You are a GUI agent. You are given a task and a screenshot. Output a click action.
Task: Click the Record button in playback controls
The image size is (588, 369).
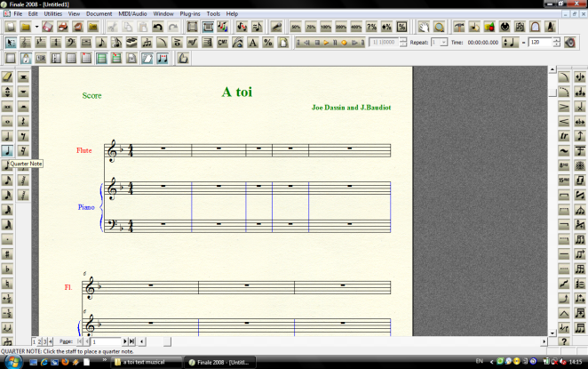[345, 43]
